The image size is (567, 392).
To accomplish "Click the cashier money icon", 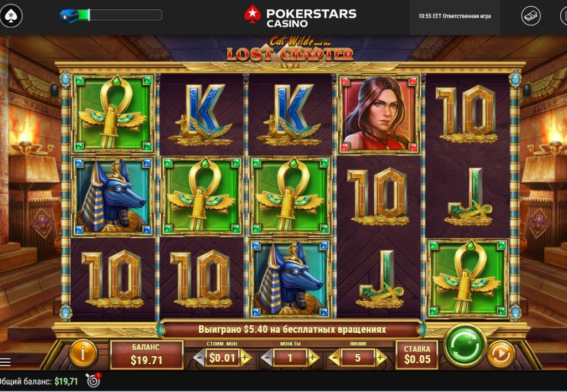I will pyautogui.click(x=531, y=16).
